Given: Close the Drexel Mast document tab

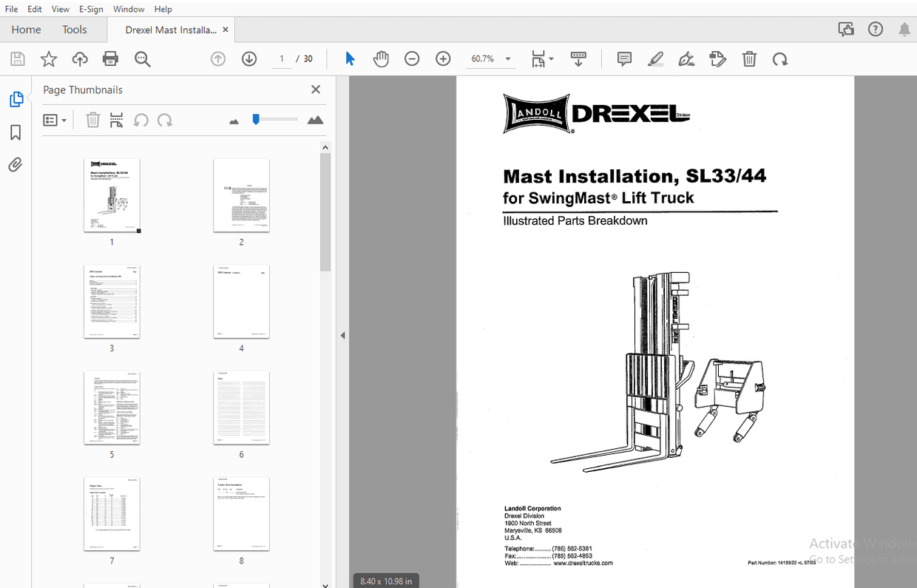Looking at the screenshot, I should (x=226, y=30).
